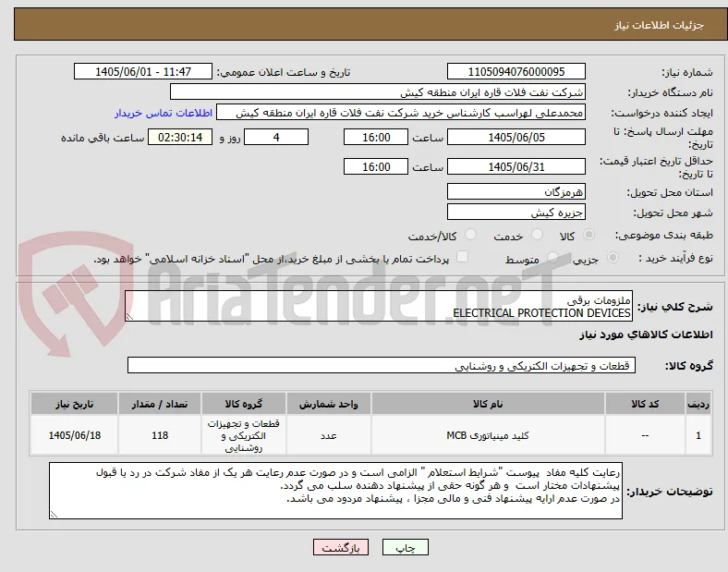Click the چاپ print button
Viewport: 728px width, 572px height.
click(x=405, y=547)
